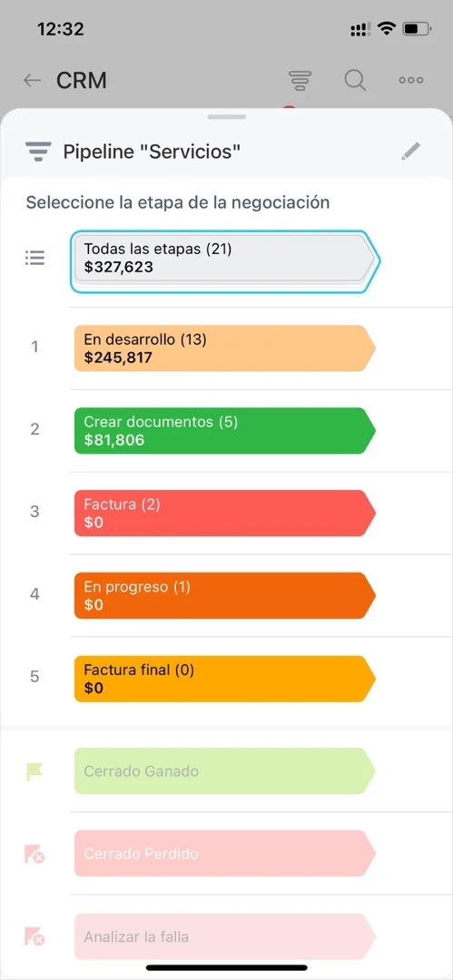Image resolution: width=453 pixels, height=980 pixels.
Task: Tap the green flag icon for Cerrado Ganado
Action: point(35,771)
